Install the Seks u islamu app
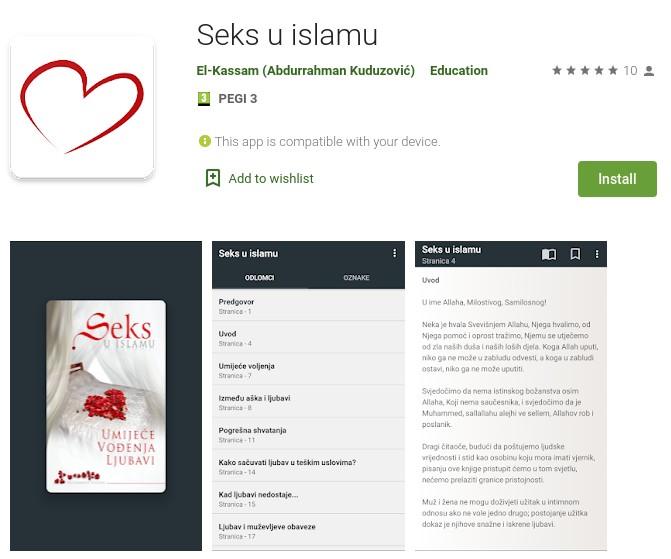Image resolution: width=671 pixels, height=559 pixels. click(x=617, y=179)
